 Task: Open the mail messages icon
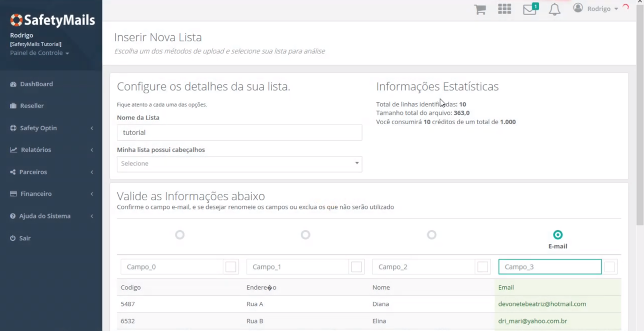[530, 9]
